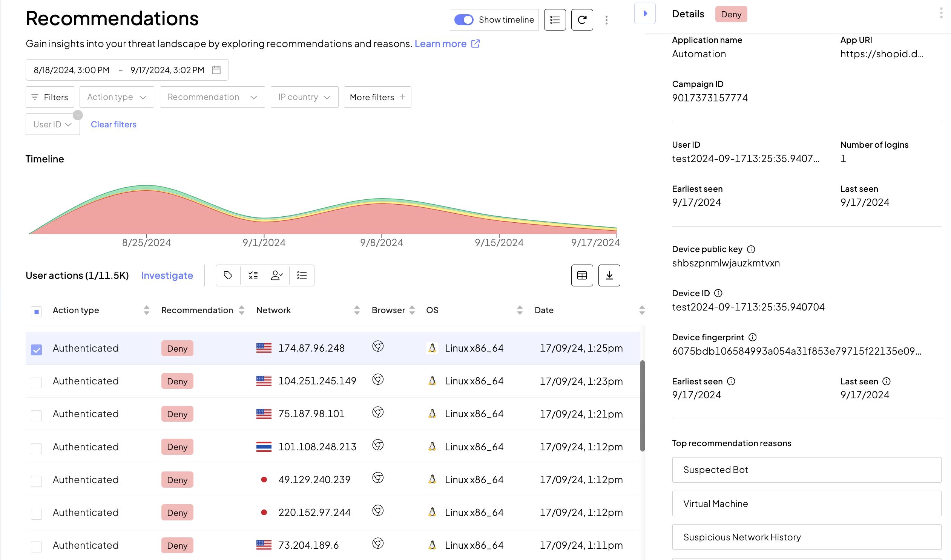Viewport: 951px width, 560px height.
Task: Click the Deny badge in Details header
Action: [x=731, y=14]
